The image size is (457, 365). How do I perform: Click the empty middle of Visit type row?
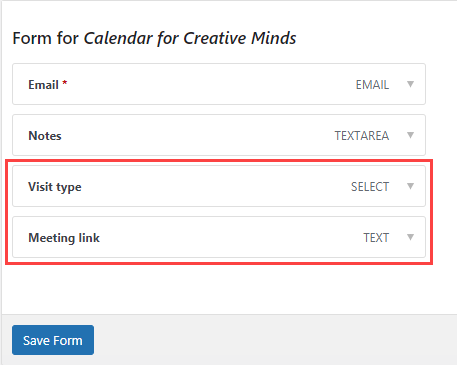click(213, 186)
